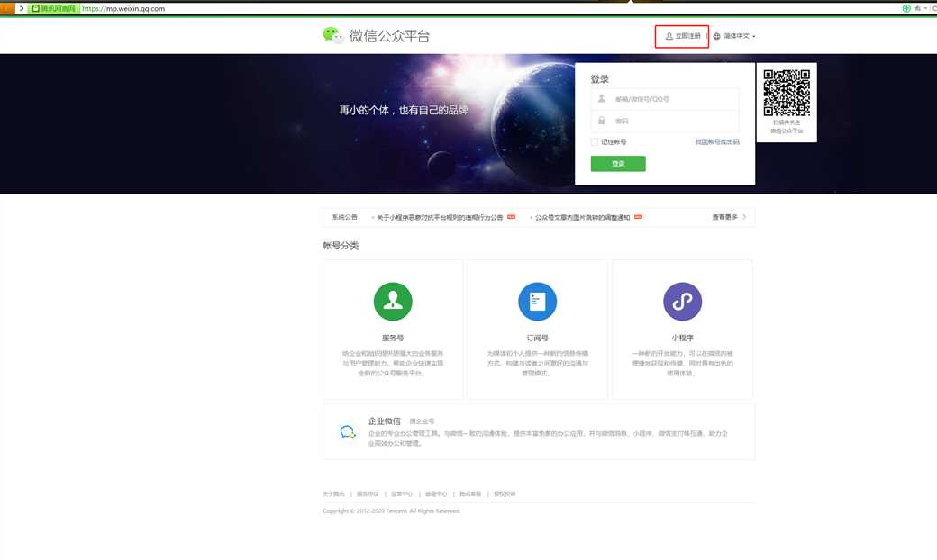The height and width of the screenshot is (560, 937).
Task: Click the browser address bar URL mp.weixin.qq.com
Action: coord(123,8)
